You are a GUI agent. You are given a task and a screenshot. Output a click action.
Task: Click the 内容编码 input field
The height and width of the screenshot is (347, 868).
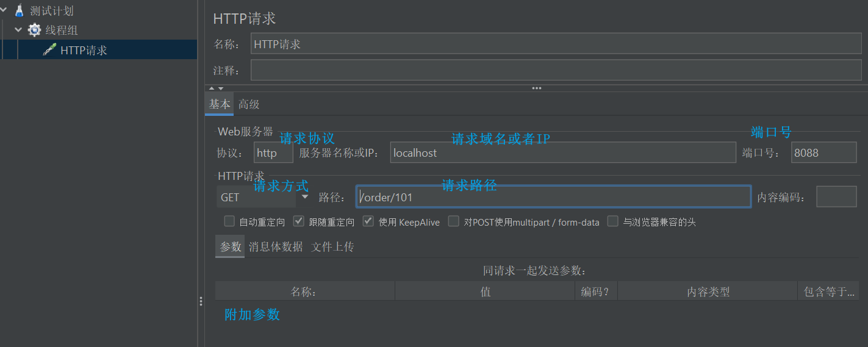pos(836,197)
